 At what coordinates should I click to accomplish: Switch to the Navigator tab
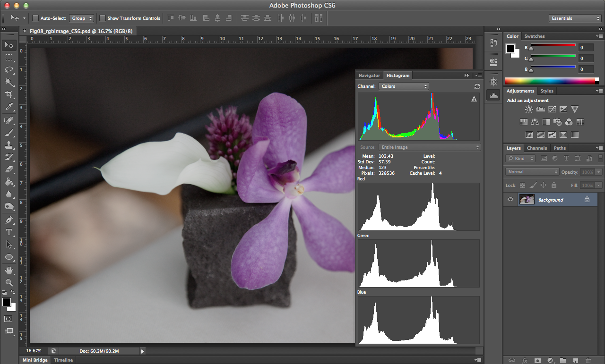tap(369, 76)
